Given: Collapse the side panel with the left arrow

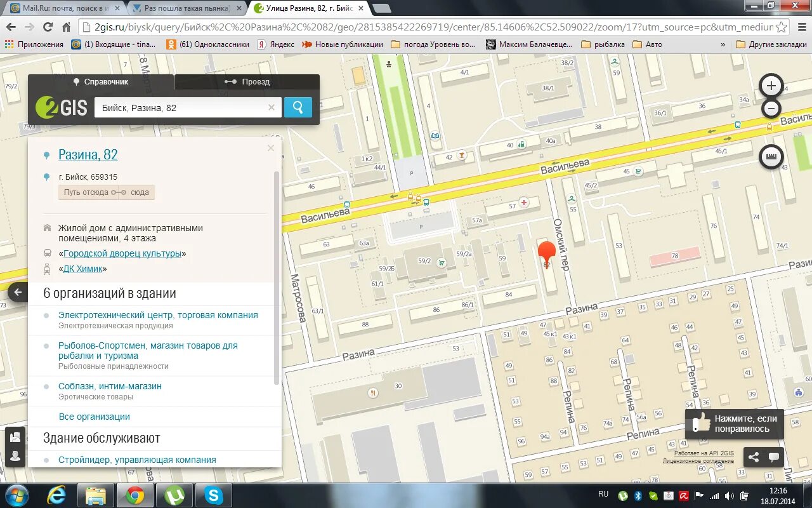Looking at the screenshot, I should 18,292.
